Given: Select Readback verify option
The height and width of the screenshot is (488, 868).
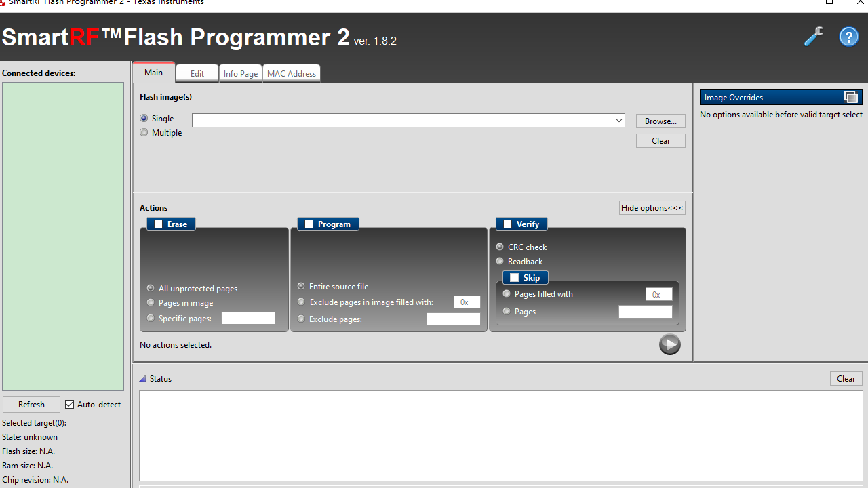Looking at the screenshot, I should pyautogui.click(x=500, y=261).
